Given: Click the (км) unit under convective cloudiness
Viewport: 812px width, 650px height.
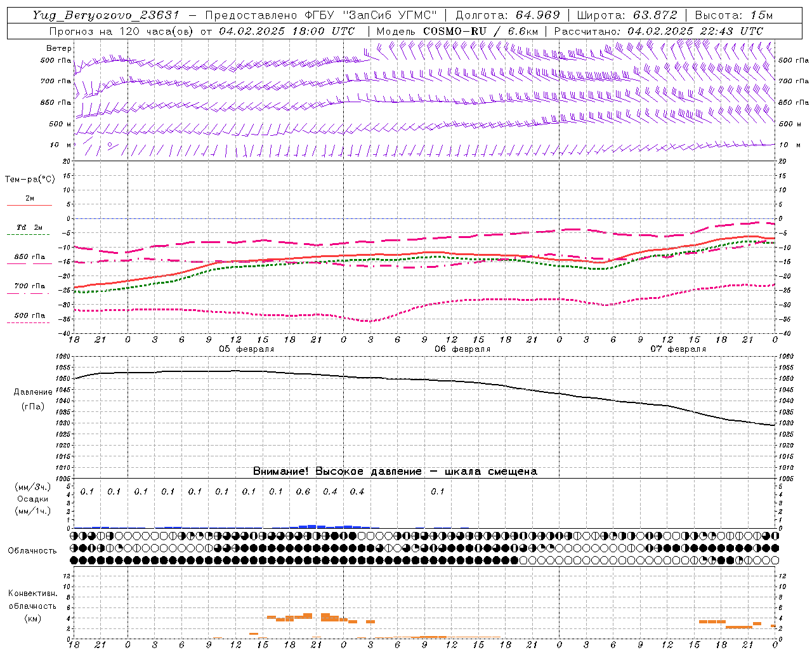Looking at the screenshot, I should point(33,618).
